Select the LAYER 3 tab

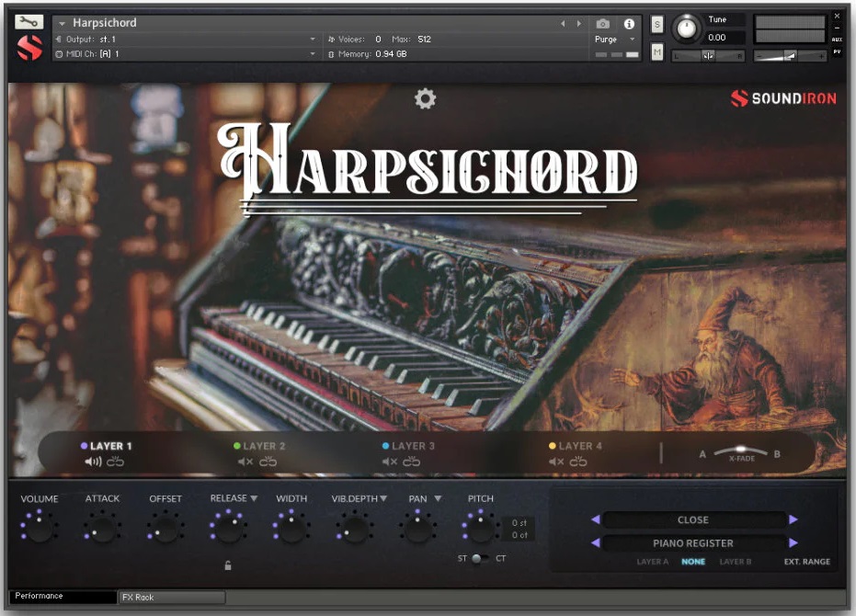[x=409, y=446]
